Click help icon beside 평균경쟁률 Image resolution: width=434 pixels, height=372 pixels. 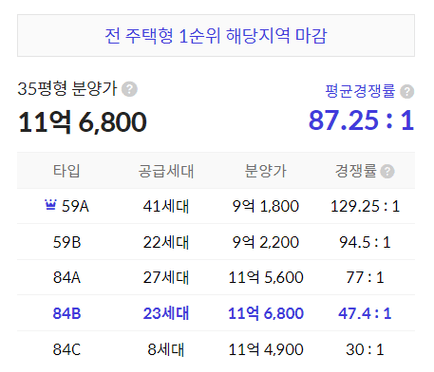coord(407,92)
